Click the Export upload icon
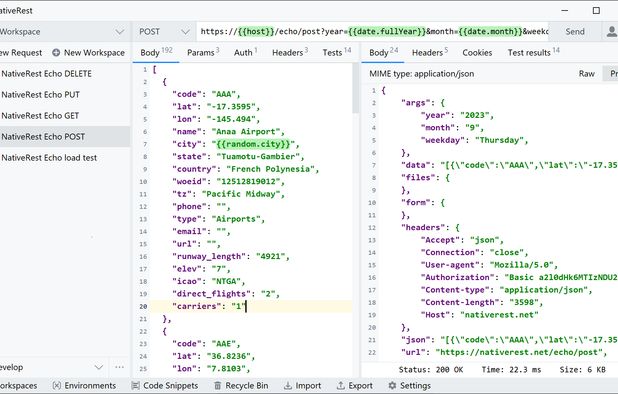The height and width of the screenshot is (394, 618). click(x=341, y=385)
